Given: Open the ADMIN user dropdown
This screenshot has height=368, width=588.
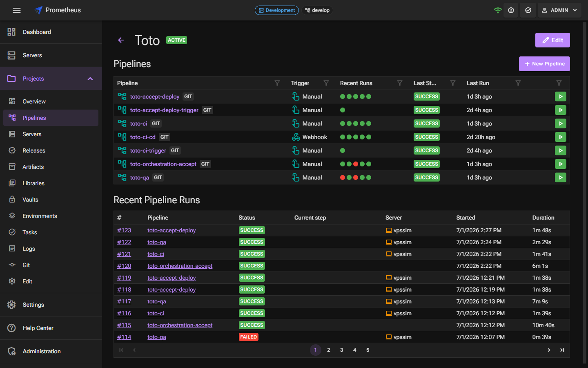Looking at the screenshot, I should click(559, 10).
